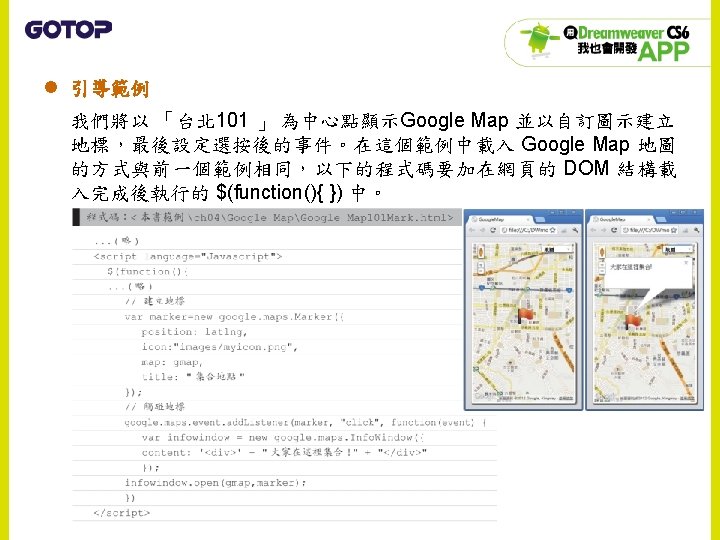
Task: Click the 'infowindow.open(gmap,marker);' line
Action: click(216, 483)
